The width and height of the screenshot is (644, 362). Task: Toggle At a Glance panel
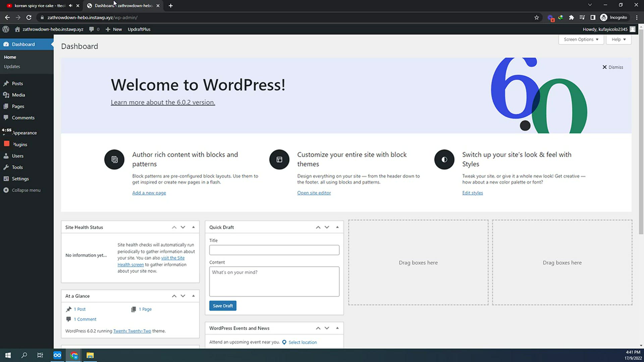click(x=194, y=296)
